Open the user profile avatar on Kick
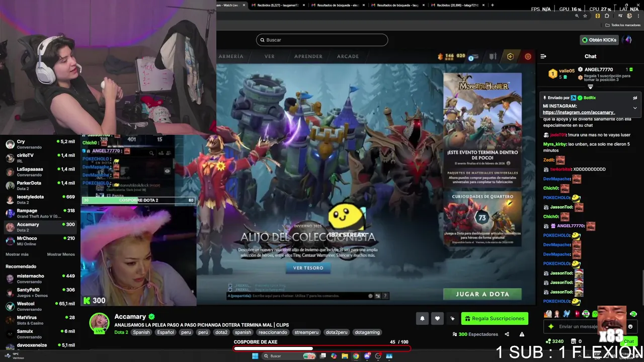The height and width of the screenshot is (362, 644). coord(627,40)
